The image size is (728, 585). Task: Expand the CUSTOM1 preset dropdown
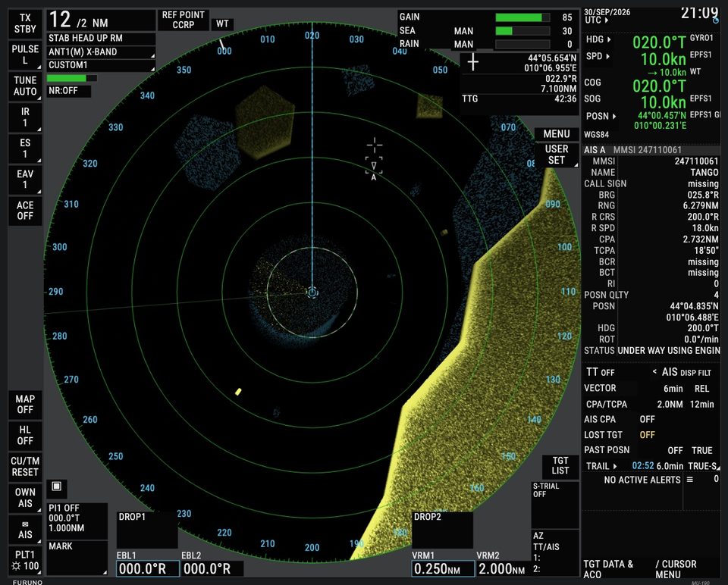(x=101, y=65)
